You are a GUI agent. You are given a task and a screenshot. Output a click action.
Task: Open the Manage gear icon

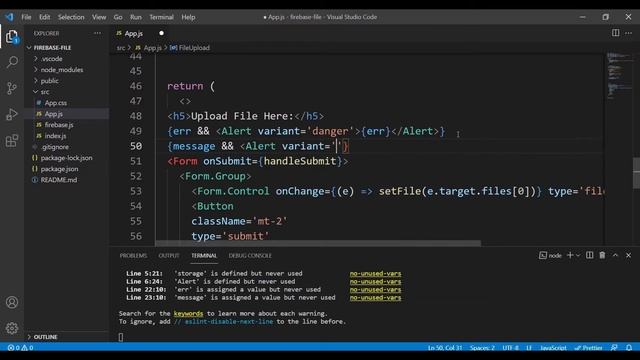pyautogui.click(x=12, y=328)
